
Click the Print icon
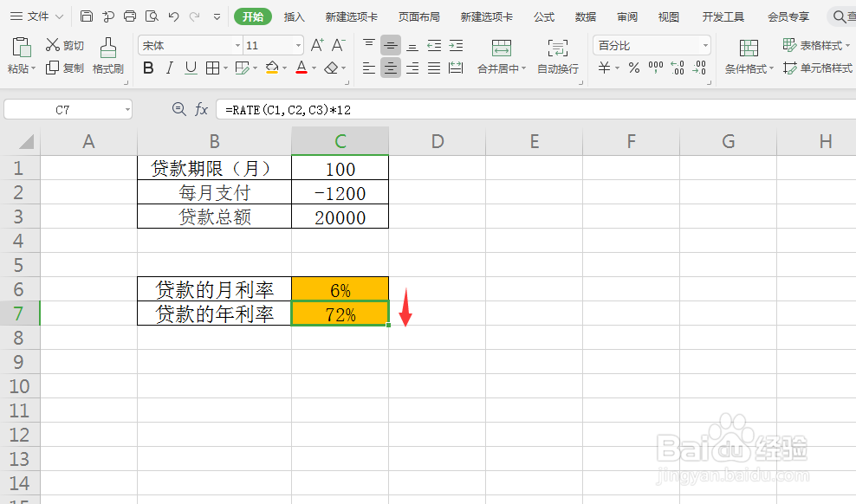130,16
